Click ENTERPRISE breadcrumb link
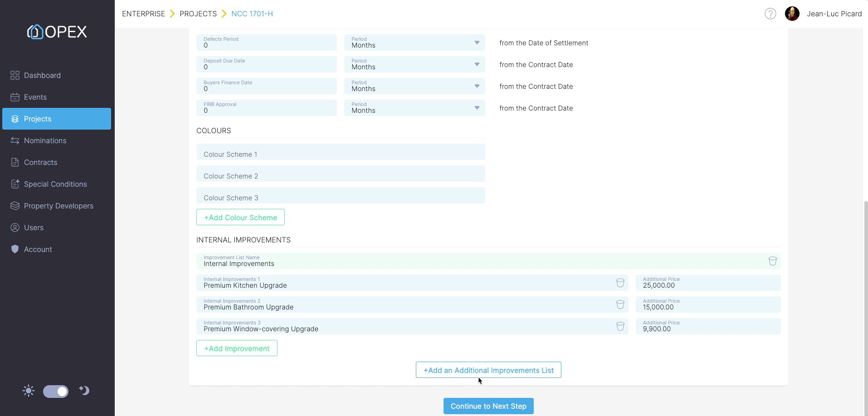The height and width of the screenshot is (416, 868). (x=143, y=14)
